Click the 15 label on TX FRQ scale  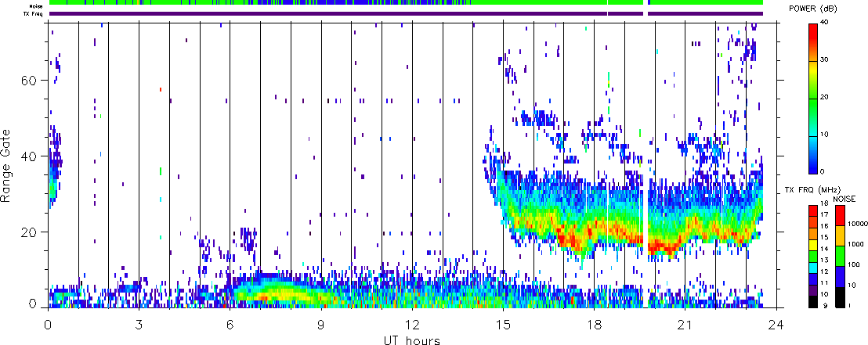click(x=823, y=237)
